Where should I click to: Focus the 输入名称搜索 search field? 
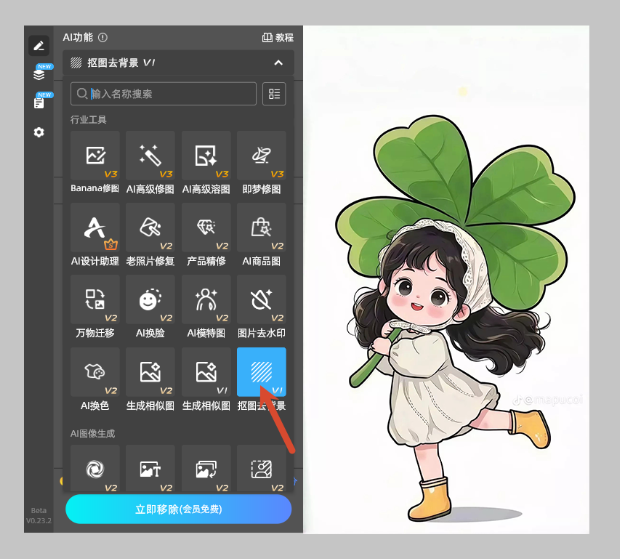coord(165,94)
